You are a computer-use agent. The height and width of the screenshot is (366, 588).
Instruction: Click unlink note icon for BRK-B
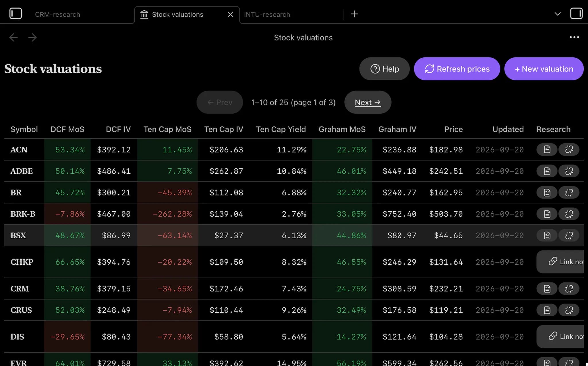(x=569, y=214)
